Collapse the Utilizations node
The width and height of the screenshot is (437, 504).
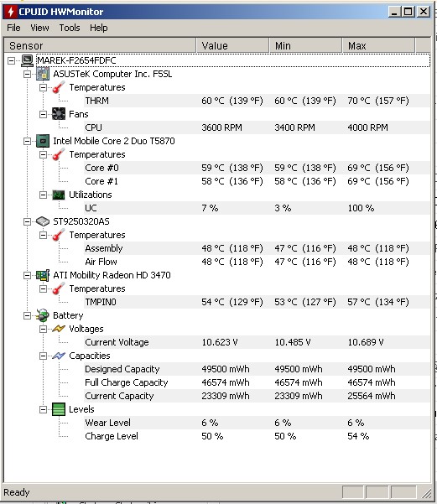tap(43, 195)
